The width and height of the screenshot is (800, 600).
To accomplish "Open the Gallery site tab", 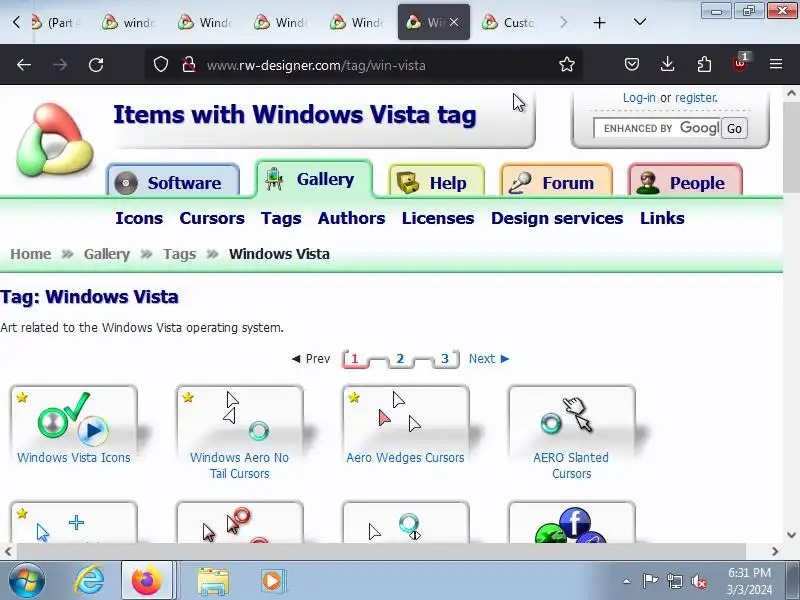I will (314, 179).
